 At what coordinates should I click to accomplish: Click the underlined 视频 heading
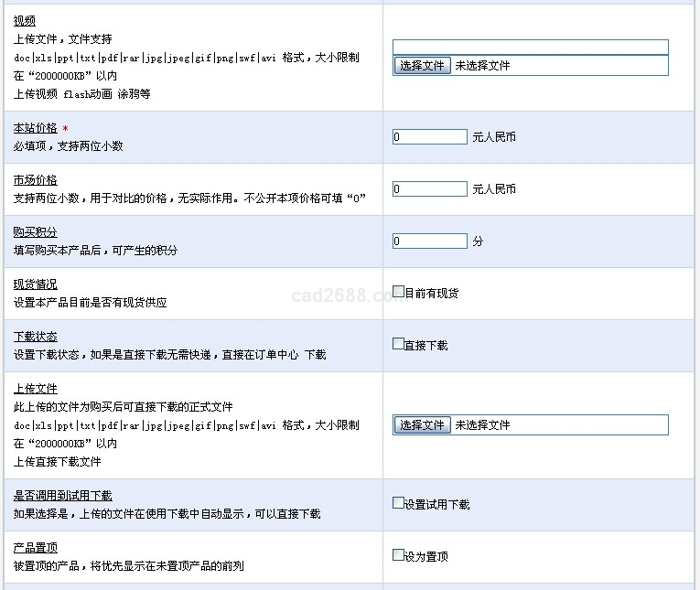click(25, 21)
